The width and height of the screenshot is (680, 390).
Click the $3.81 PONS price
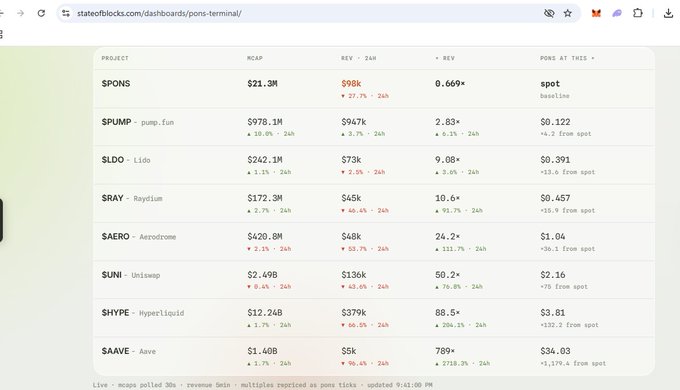point(552,313)
